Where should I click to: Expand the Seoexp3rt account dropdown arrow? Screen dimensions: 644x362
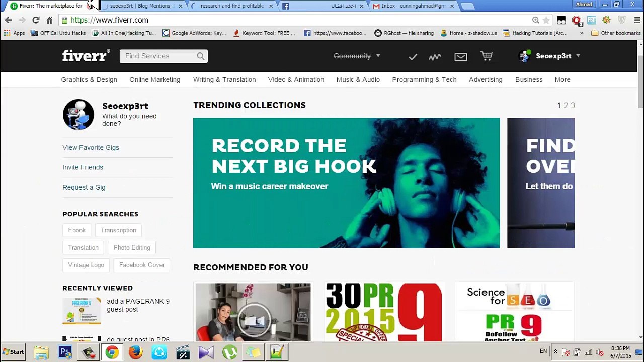coord(578,56)
